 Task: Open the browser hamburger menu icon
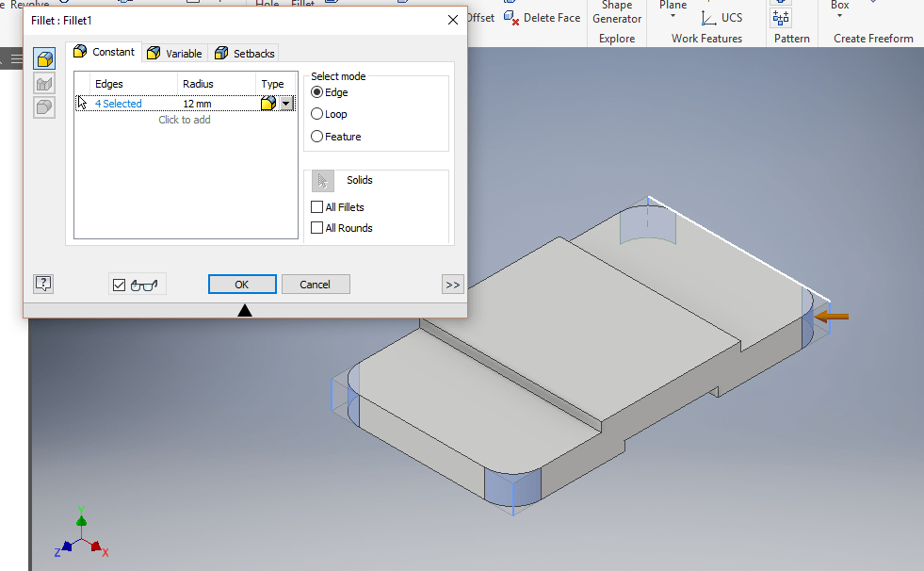[17, 58]
